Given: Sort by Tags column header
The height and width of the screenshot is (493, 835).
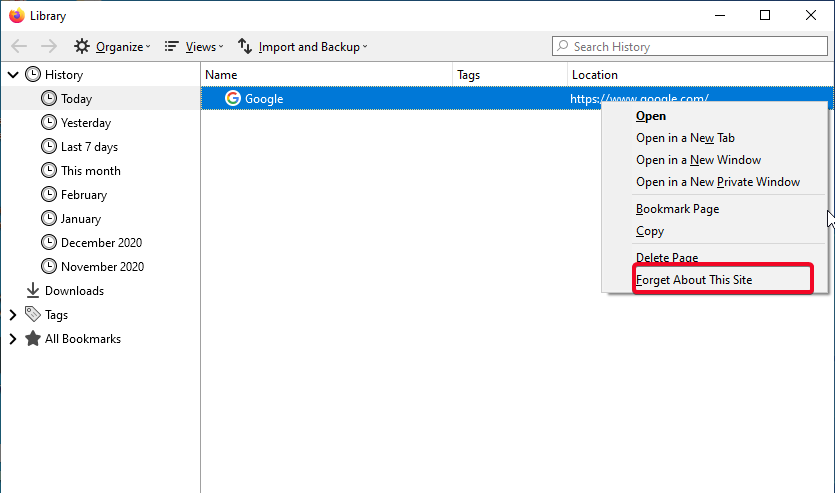Looking at the screenshot, I should tap(510, 75).
